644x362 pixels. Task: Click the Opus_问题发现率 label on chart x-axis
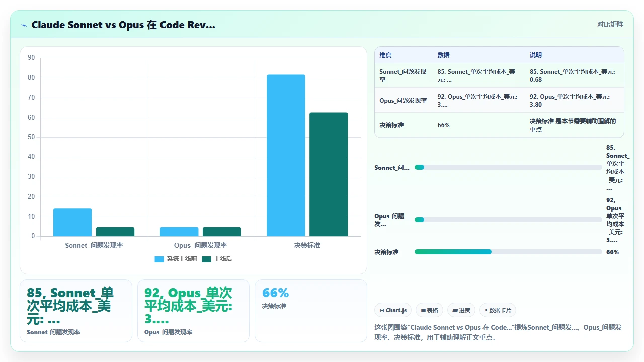(x=200, y=246)
